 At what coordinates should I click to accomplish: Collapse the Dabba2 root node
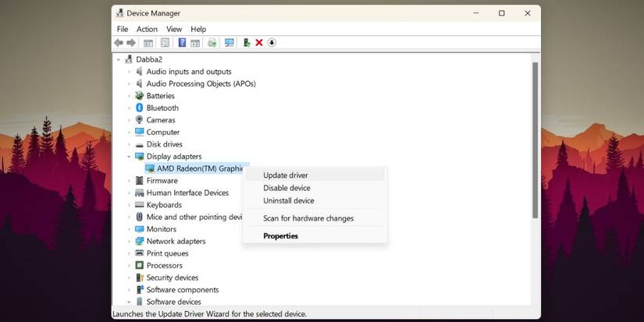pos(119,59)
